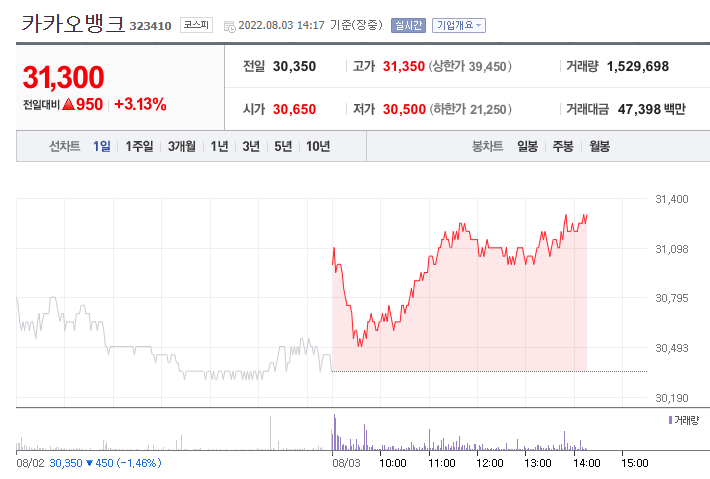Viewport: 710px width, 479px height.
Task: Select the 1일 line chart tab
Action: (x=102, y=146)
